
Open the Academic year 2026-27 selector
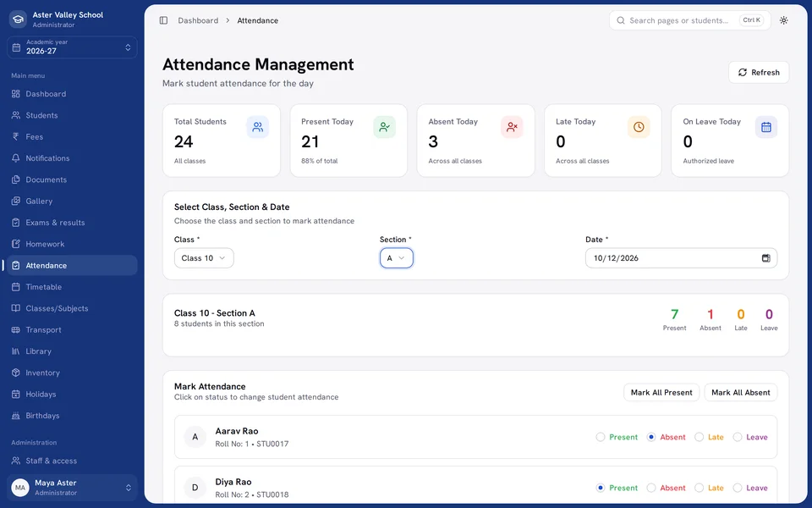(72, 47)
